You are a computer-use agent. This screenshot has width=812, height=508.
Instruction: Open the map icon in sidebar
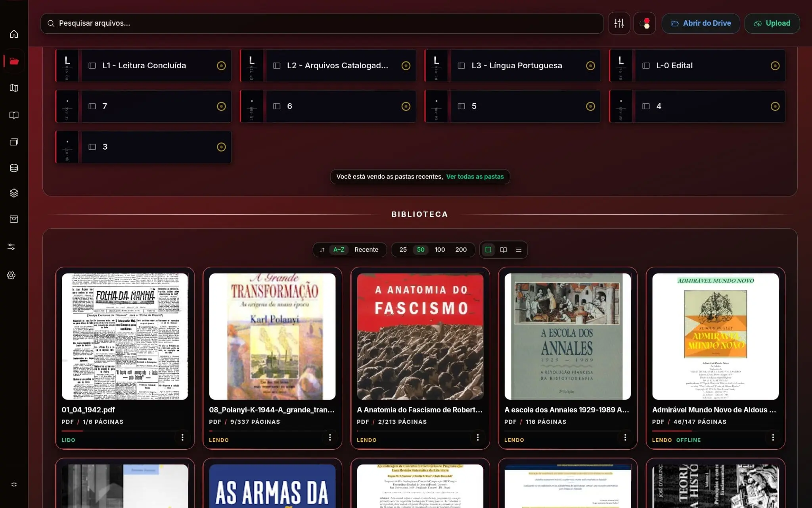(14, 88)
